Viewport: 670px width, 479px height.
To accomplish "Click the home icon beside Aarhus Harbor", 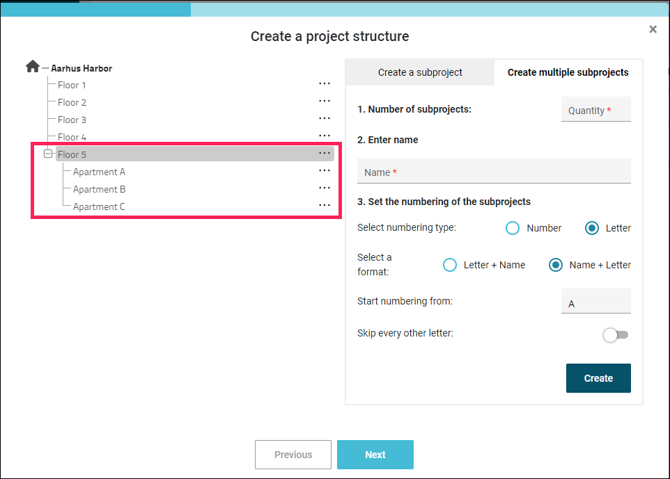I will [33, 67].
